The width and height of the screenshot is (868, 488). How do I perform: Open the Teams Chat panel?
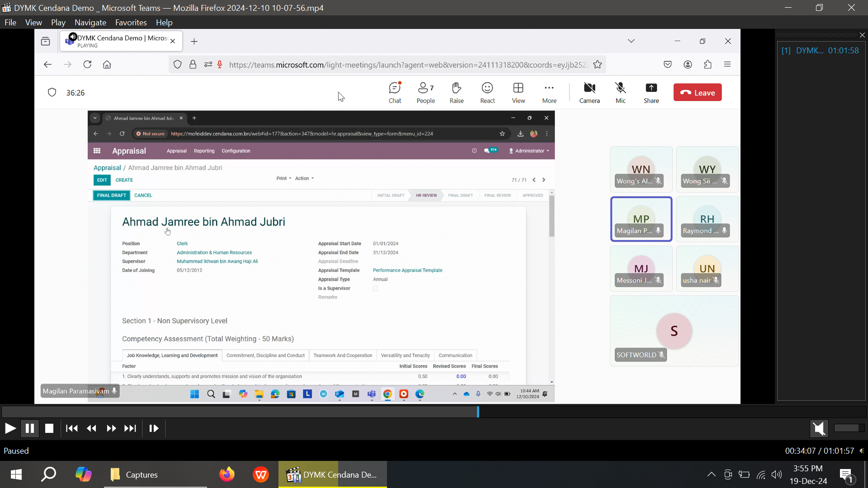pyautogui.click(x=395, y=93)
